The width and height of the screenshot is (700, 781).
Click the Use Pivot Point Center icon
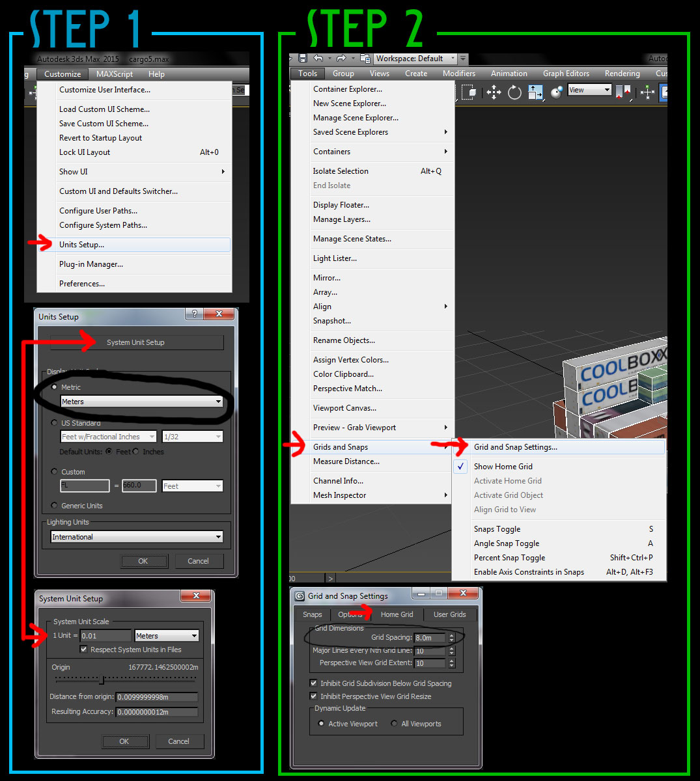[x=623, y=92]
